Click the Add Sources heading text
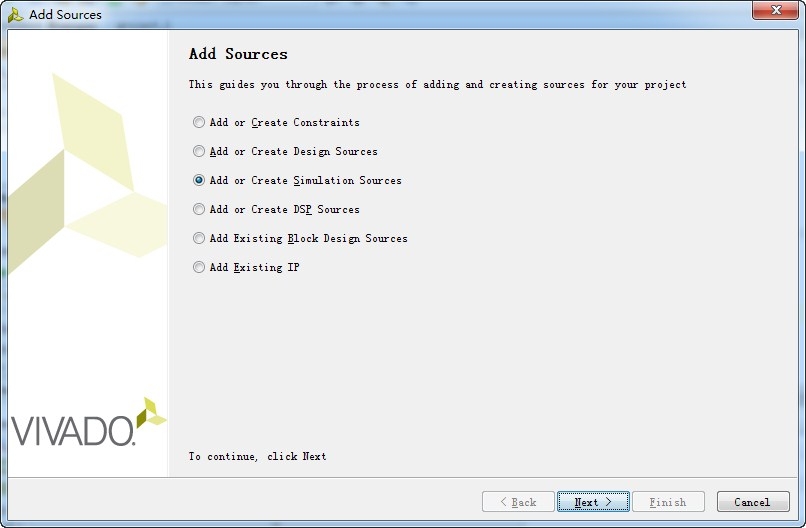Viewport: 806px width, 528px height. [x=238, y=54]
